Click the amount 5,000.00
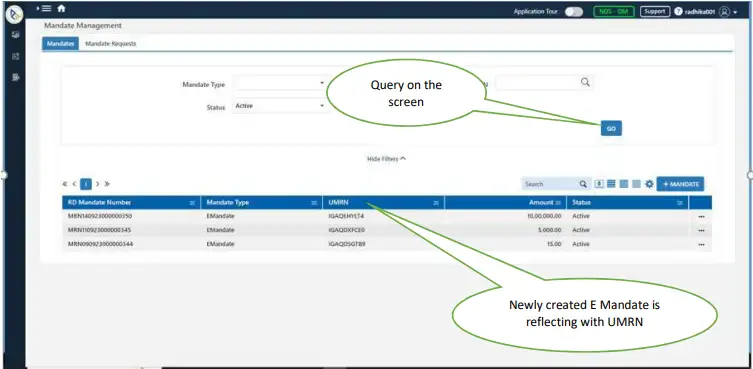The height and width of the screenshot is (369, 753). pyautogui.click(x=550, y=230)
